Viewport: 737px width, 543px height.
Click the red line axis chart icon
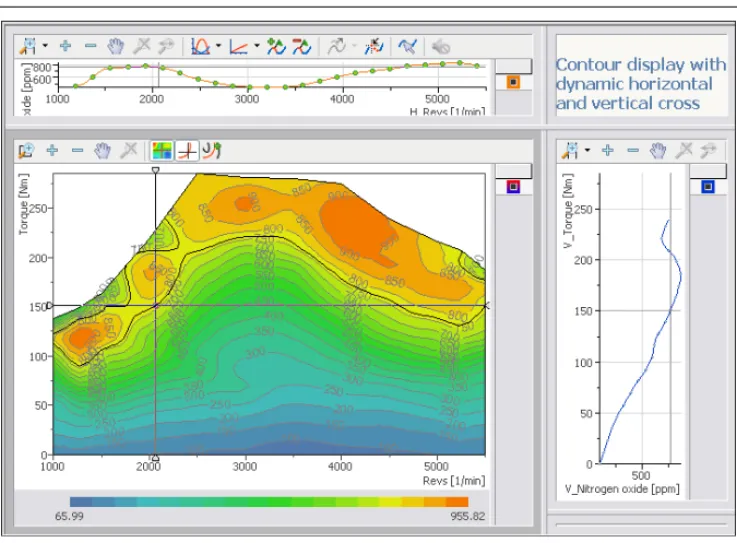238,47
